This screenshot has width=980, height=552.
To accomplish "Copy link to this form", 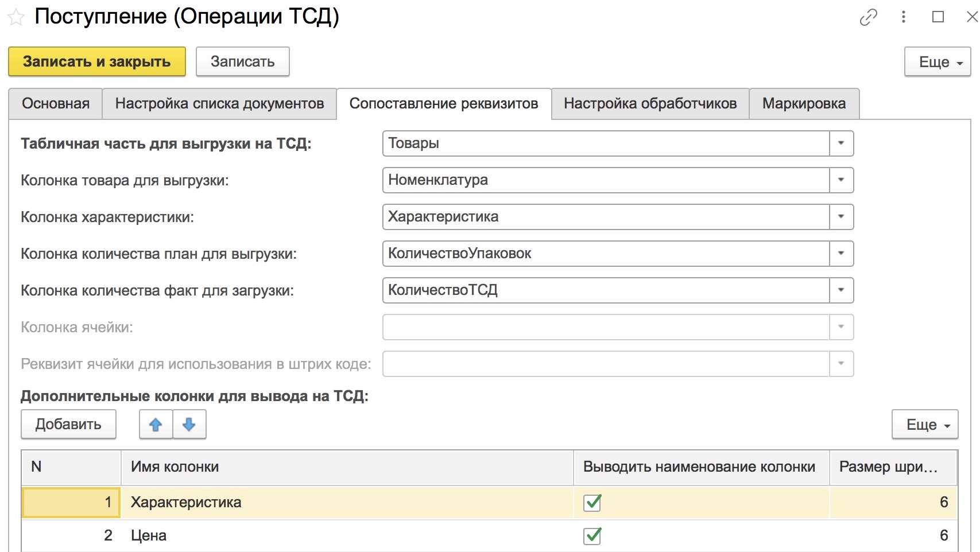I will tap(868, 17).
